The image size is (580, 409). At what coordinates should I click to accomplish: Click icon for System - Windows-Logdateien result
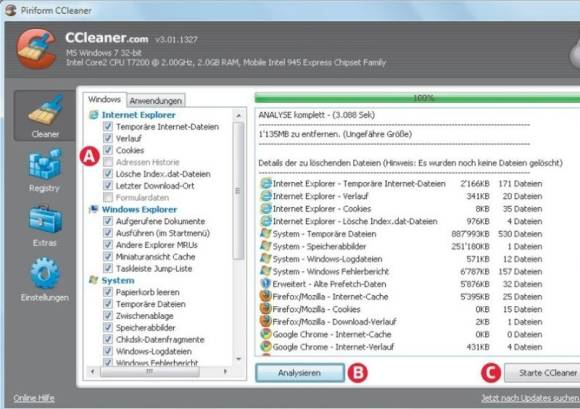(x=266, y=259)
